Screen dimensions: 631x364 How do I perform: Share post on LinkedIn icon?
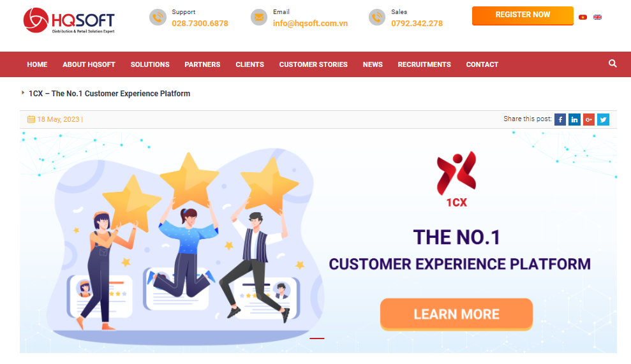tap(574, 119)
